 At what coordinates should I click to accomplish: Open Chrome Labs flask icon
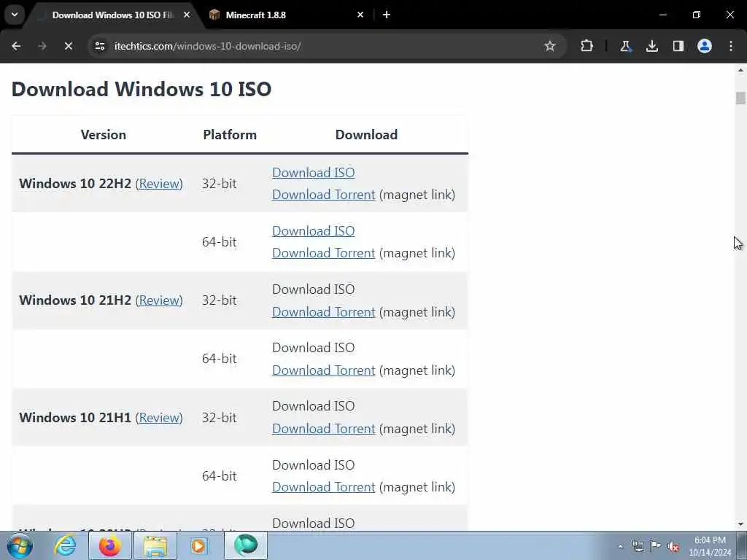(x=625, y=46)
